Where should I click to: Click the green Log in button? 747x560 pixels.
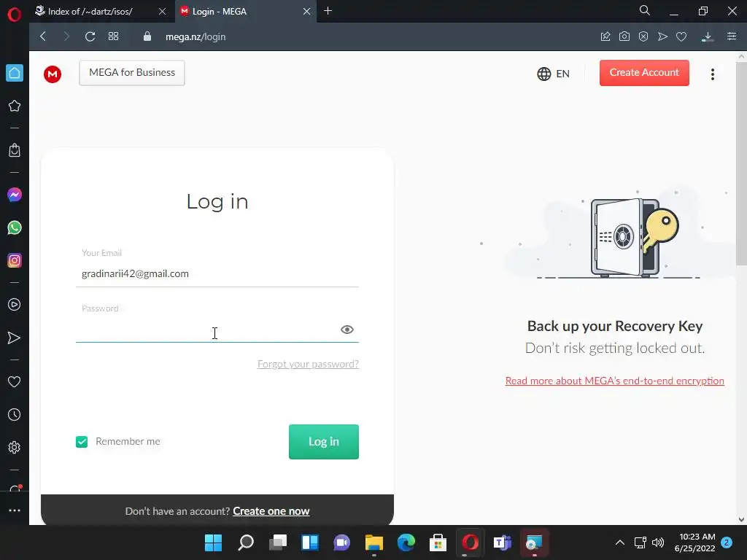click(323, 442)
